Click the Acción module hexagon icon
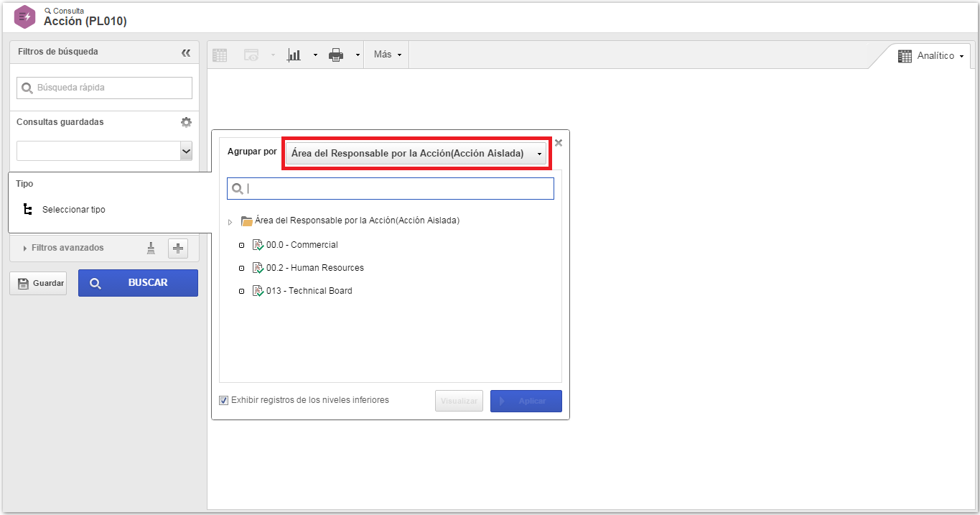Viewport: 980px width, 515px height. tap(25, 17)
